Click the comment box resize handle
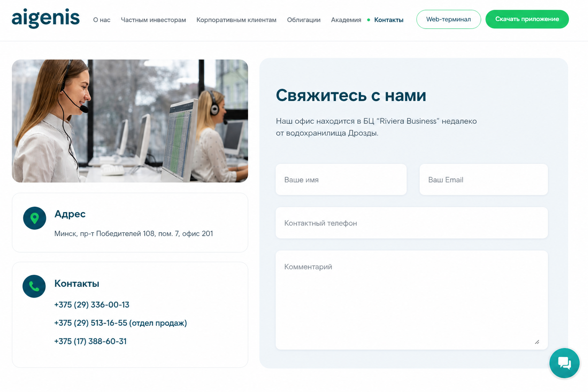The width and height of the screenshot is (588, 392). [537, 342]
